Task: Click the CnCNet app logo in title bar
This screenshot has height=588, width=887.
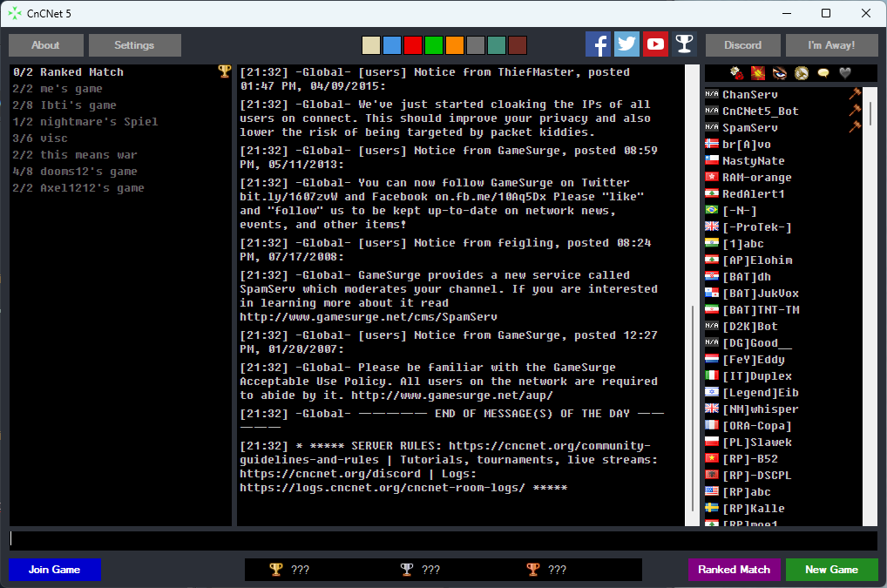Action: click(15, 13)
